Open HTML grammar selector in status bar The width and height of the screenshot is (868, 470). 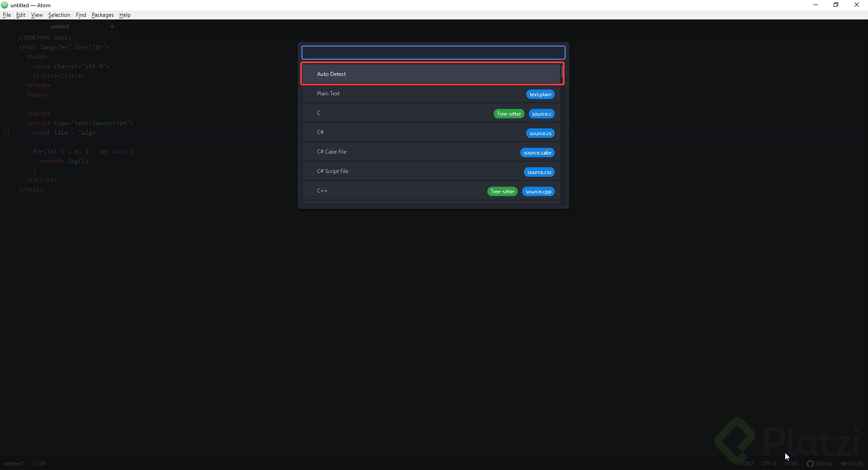click(791, 464)
